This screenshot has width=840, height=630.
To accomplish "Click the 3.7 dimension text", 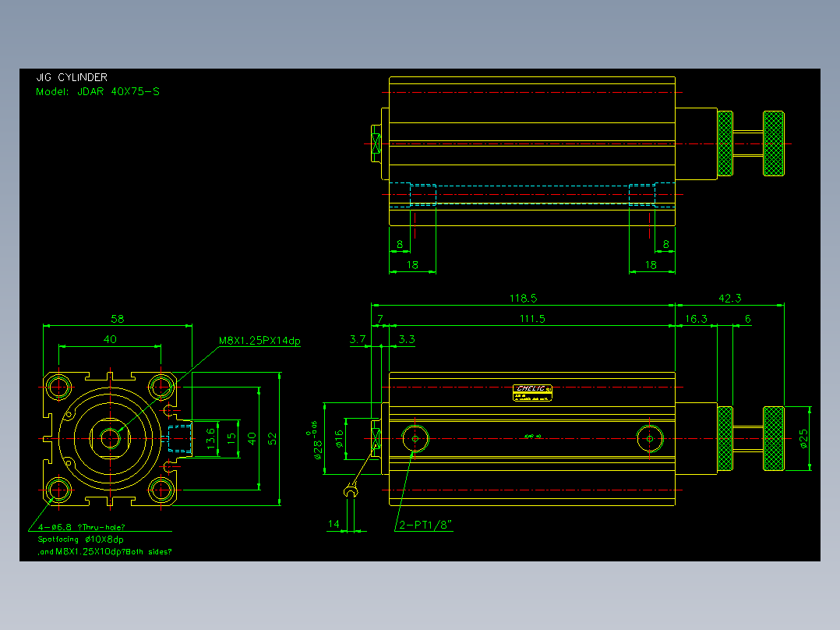I will coord(358,339).
